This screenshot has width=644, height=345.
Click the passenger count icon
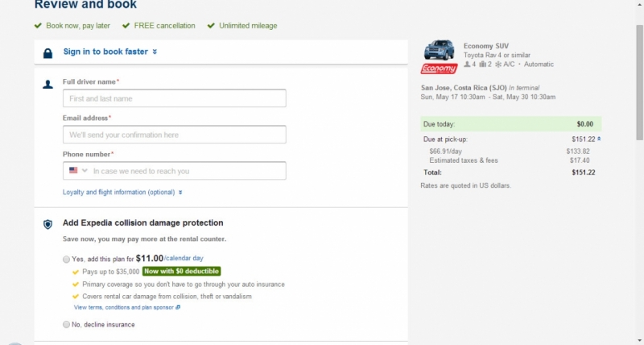tap(467, 64)
